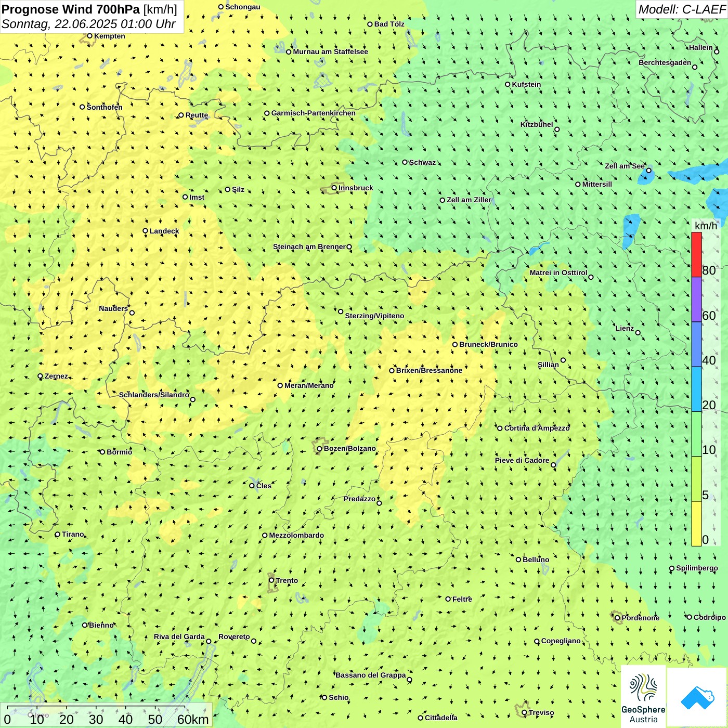Click the blue paraglider logo icon

697,697
